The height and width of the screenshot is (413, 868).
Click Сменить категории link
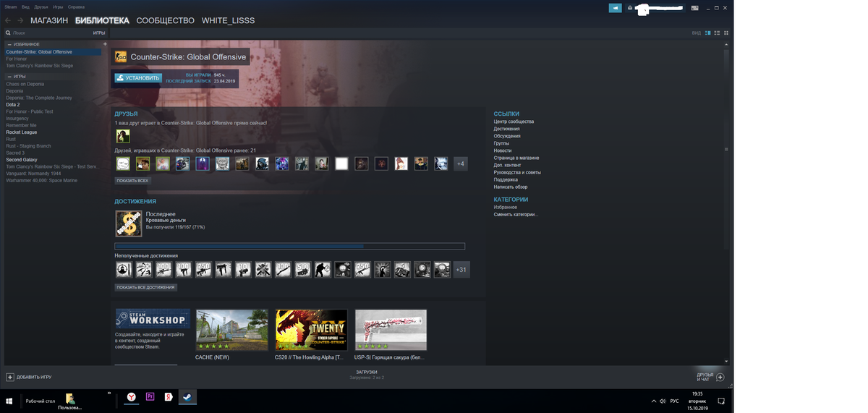(516, 214)
